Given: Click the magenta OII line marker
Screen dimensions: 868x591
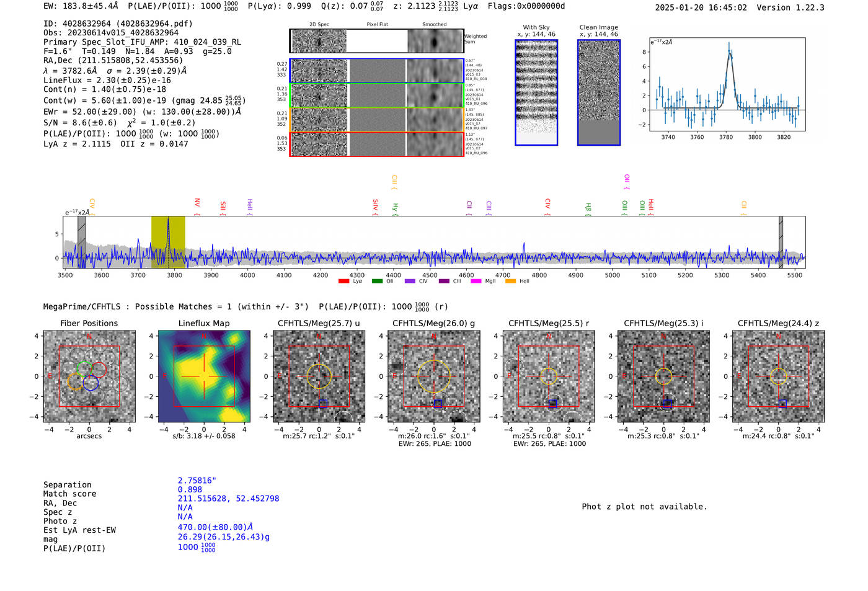Looking at the screenshot, I should click(627, 182).
